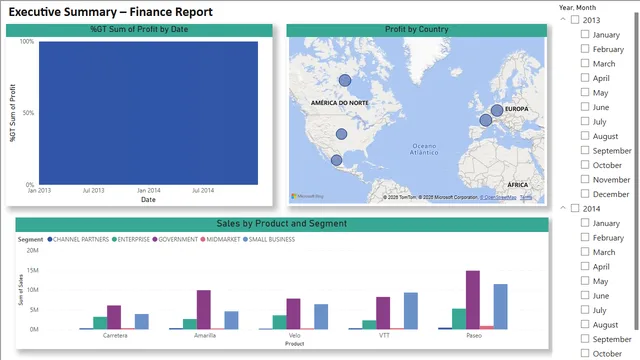This screenshot has width=640, height=360.
Task: Open the OpenStreetMap link on map
Action: click(498, 197)
